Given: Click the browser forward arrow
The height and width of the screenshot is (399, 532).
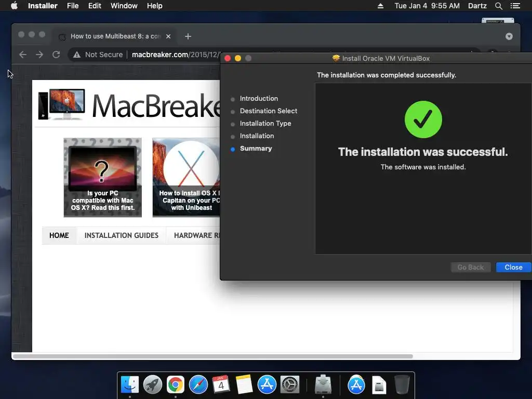Looking at the screenshot, I should tap(39, 55).
